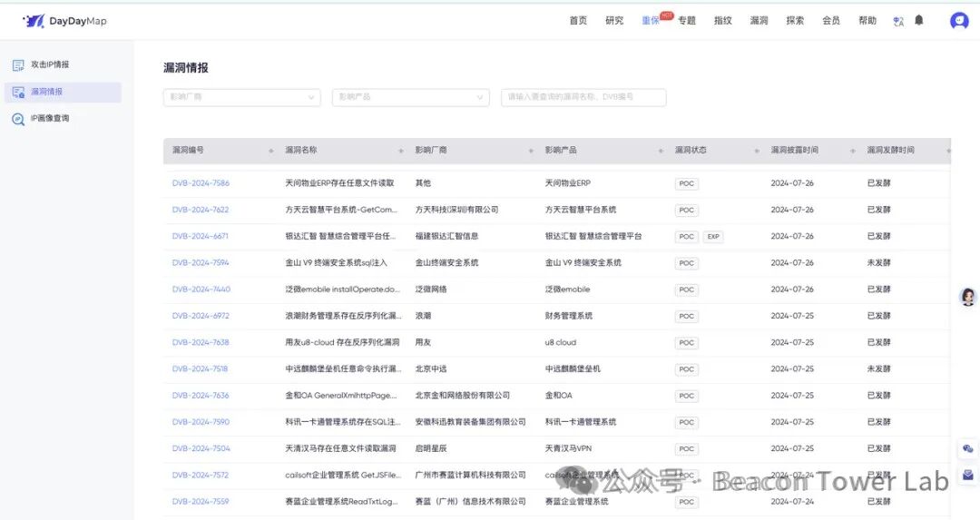Screen dimensions: 980x520
Task: Open the user avatar menu
Action: (959, 21)
